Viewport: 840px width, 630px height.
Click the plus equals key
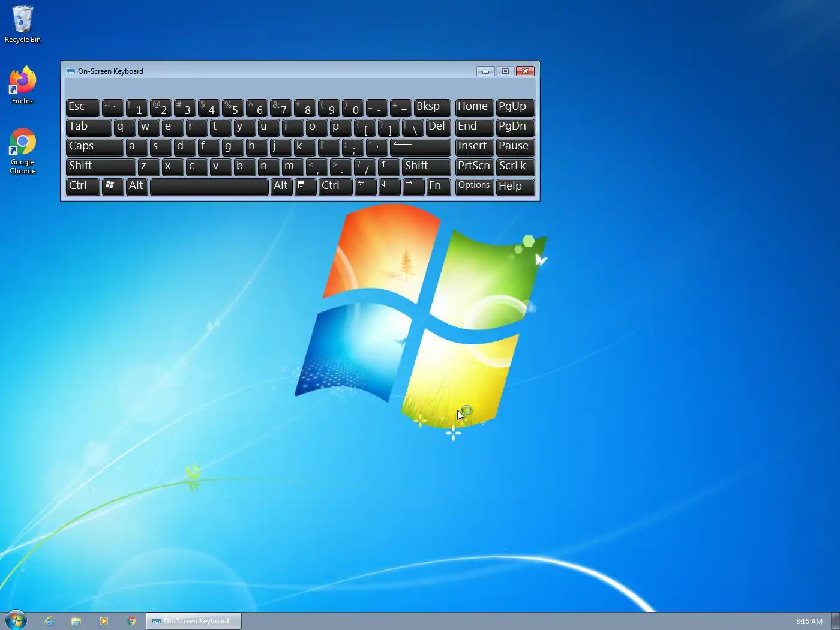401,107
